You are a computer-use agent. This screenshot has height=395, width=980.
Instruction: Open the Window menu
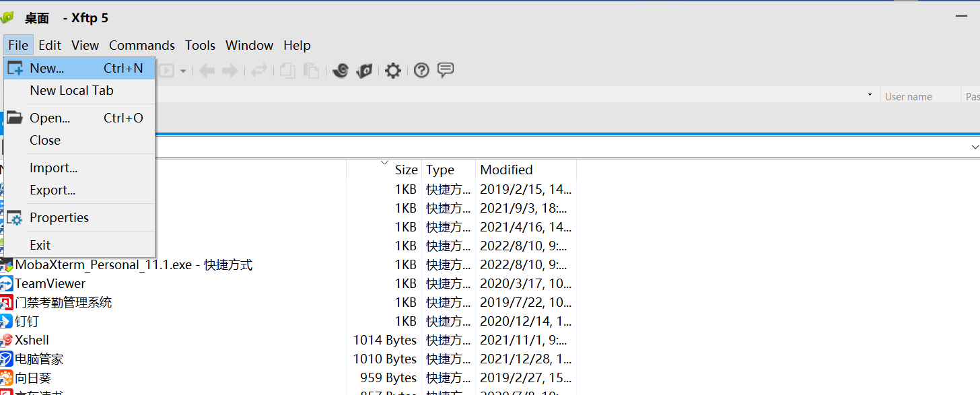[249, 45]
